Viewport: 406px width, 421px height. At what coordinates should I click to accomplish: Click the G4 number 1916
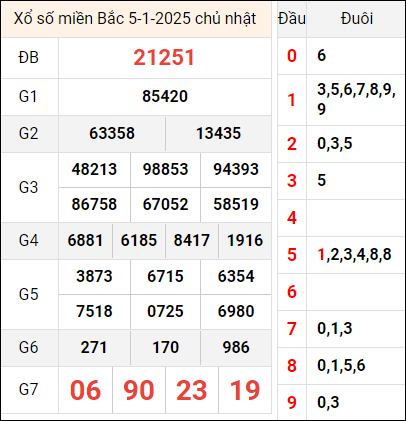click(245, 240)
